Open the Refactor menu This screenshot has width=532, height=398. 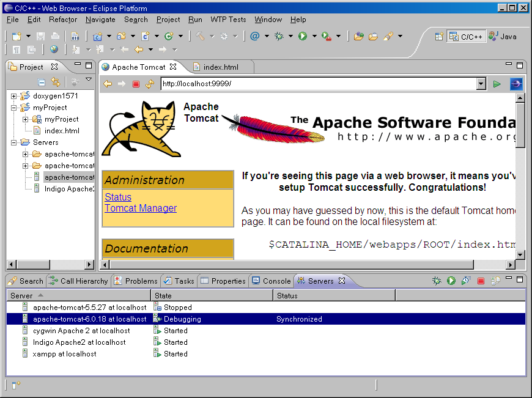click(x=63, y=20)
